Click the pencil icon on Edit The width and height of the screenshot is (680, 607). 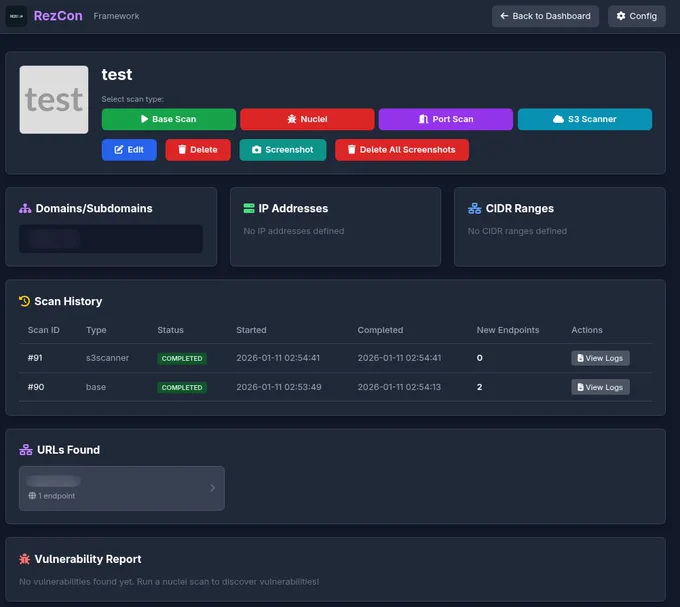point(118,150)
